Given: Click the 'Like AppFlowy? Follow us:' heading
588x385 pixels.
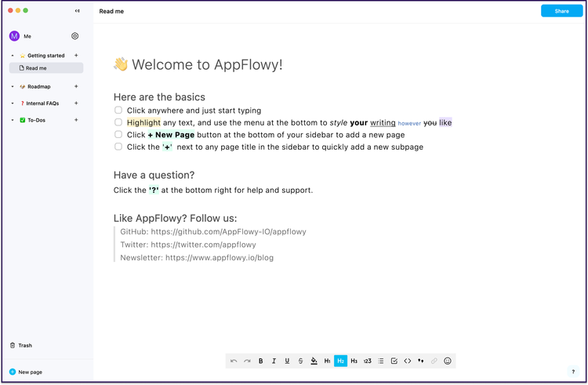Looking at the screenshot, I should (175, 218).
